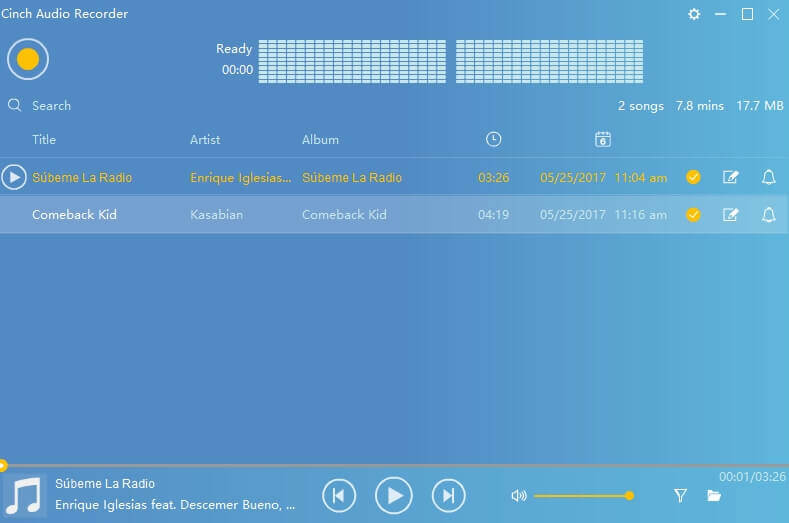Sort by the Title column header

(44, 139)
